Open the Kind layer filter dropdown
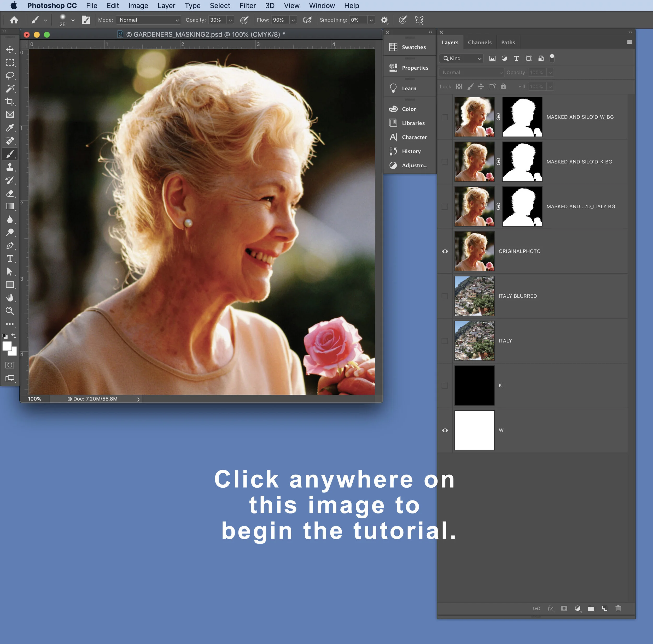The width and height of the screenshot is (653, 644). tap(462, 58)
